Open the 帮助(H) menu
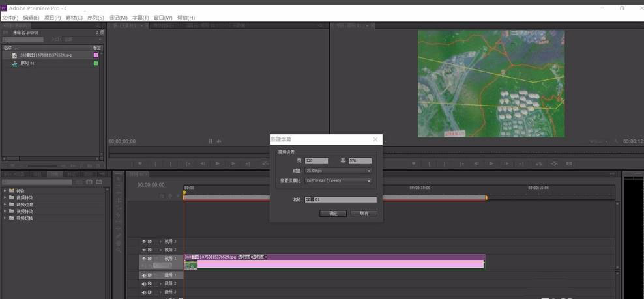The height and width of the screenshot is (299, 644). (x=186, y=18)
